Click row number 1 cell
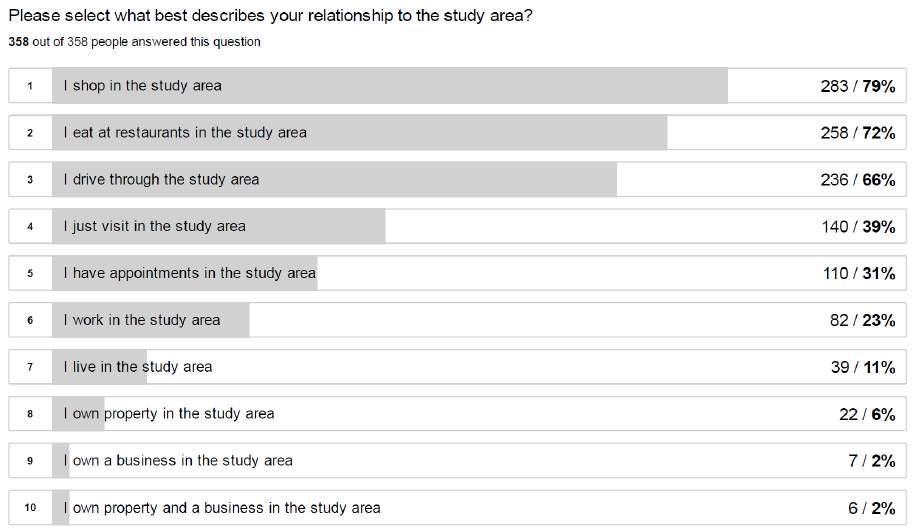The width and height of the screenshot is (913, 530). (30, 86)
